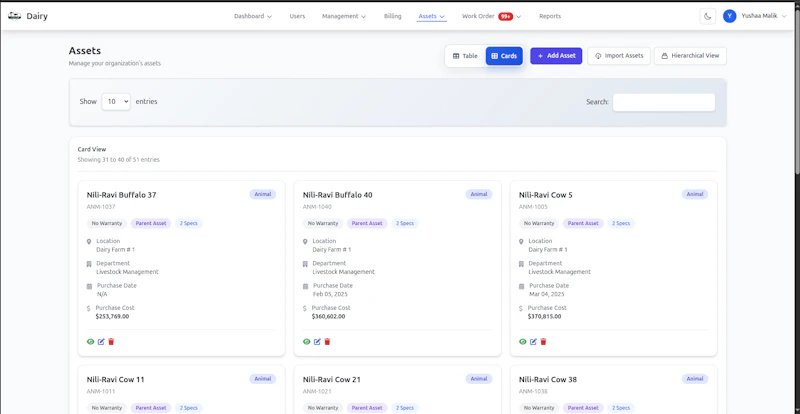Open Reports page

coord(550,16)
